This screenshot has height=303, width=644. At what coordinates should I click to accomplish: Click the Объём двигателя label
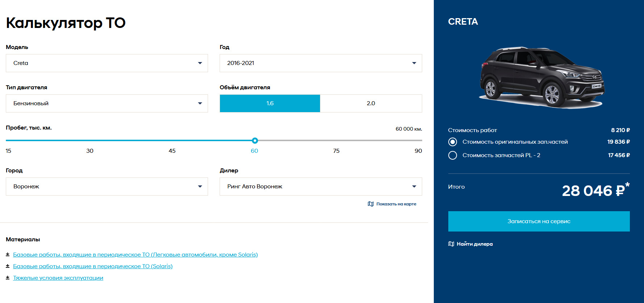pyautogui.click(x=245, y=87)
